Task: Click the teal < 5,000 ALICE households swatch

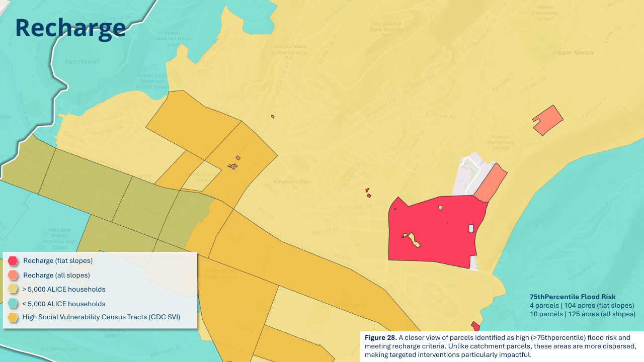Action: [x=13, y=304]
